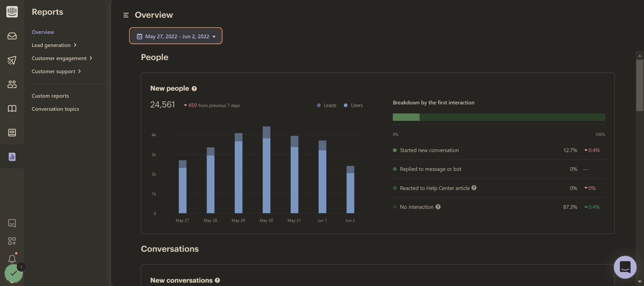Viewport: 644px width, 286px height.
Task: Click the Started new conversation row
Action: pos(499,150)
